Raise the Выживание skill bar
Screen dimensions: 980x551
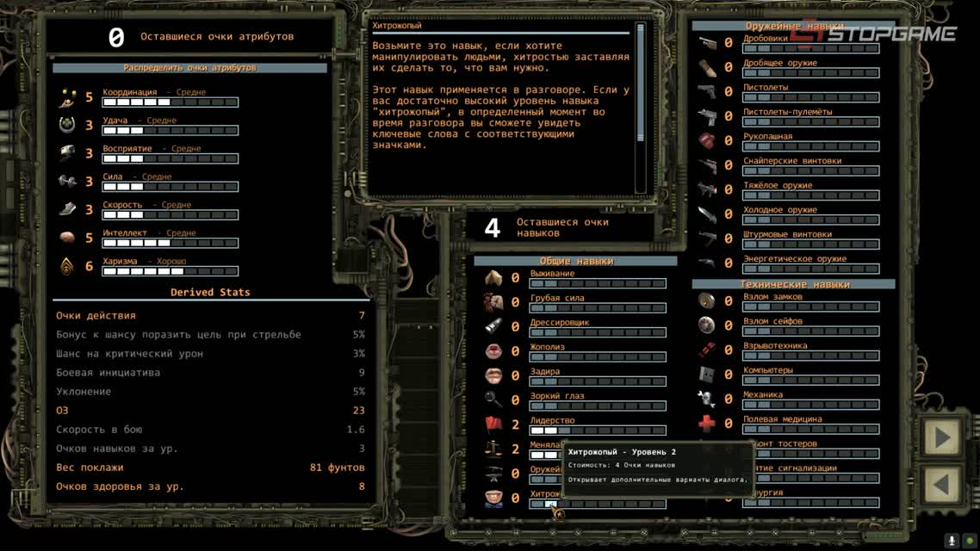[x=598, y=283]
